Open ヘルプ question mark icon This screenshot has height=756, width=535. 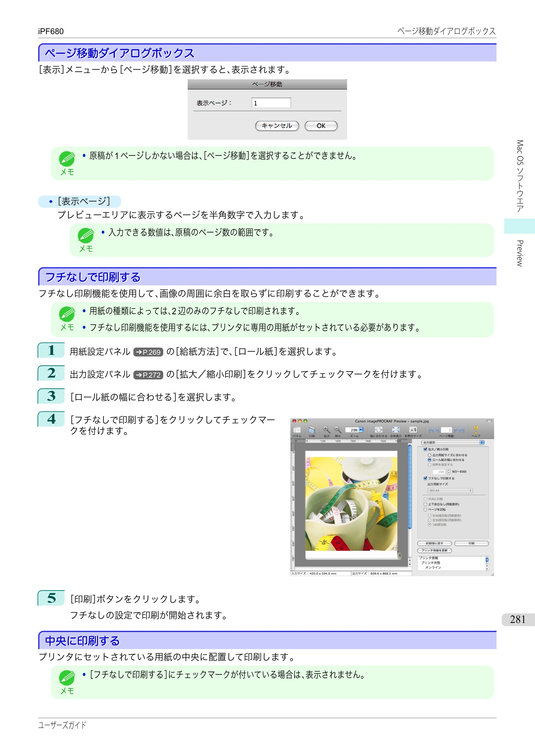point(476,430)
